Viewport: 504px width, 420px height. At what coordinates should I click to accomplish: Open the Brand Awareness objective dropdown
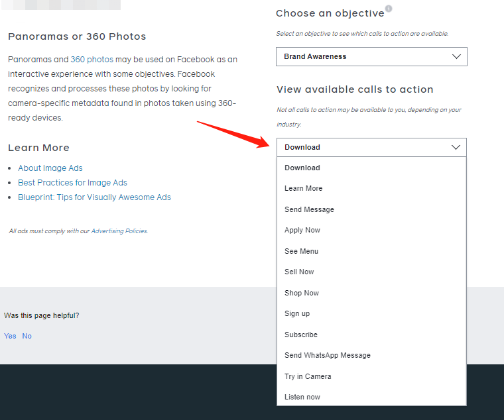(371, 56)
